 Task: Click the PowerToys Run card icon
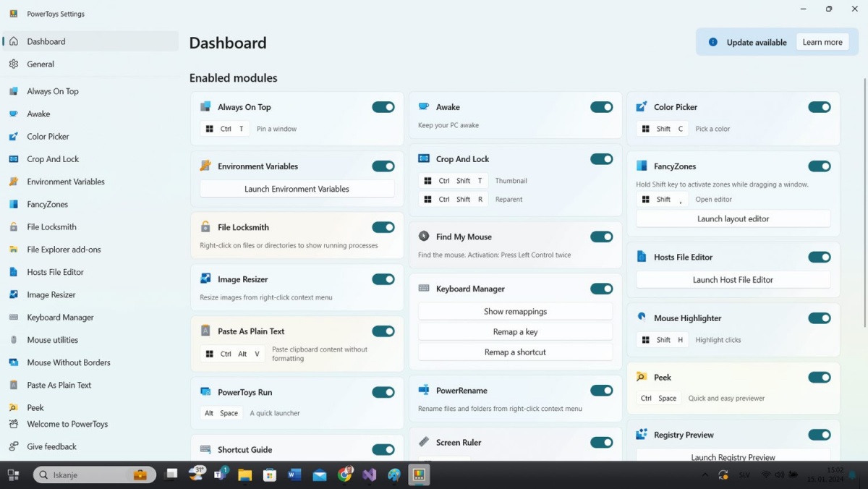[205, 392]
